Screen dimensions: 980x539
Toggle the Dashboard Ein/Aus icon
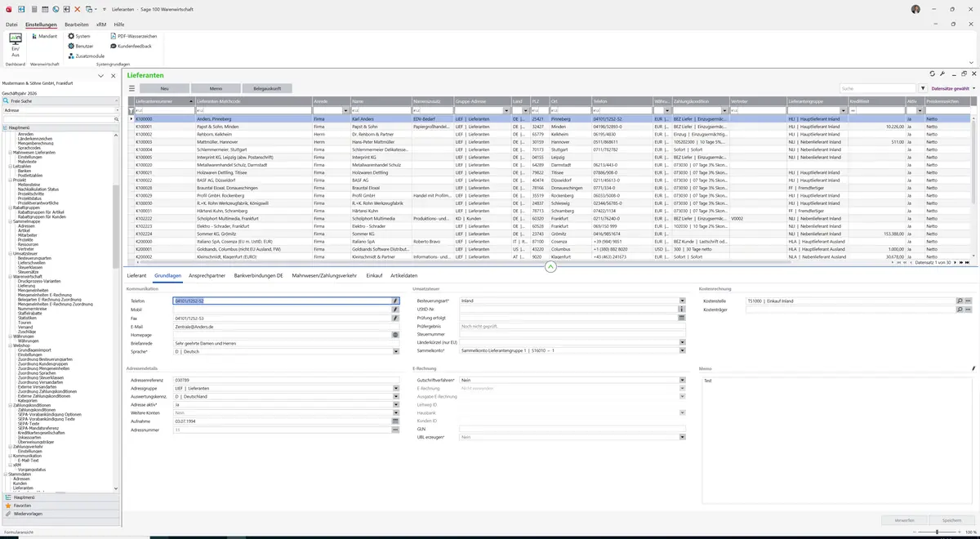point(16,44)
